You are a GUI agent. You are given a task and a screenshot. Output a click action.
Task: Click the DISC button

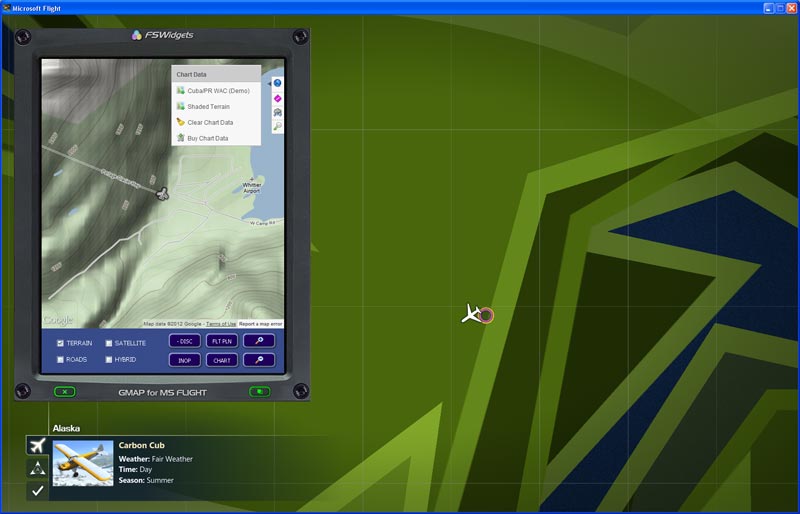click(185, 341)
